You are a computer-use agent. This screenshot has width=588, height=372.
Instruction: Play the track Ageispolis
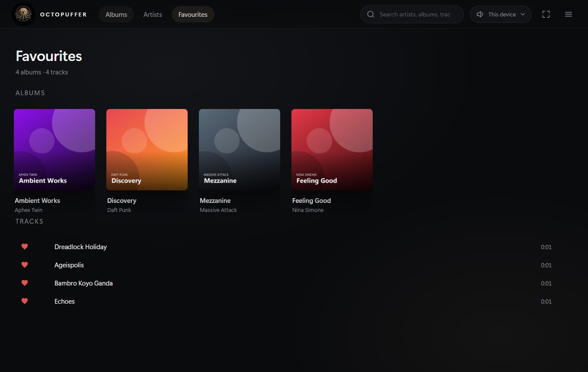(x=69, y=265)
